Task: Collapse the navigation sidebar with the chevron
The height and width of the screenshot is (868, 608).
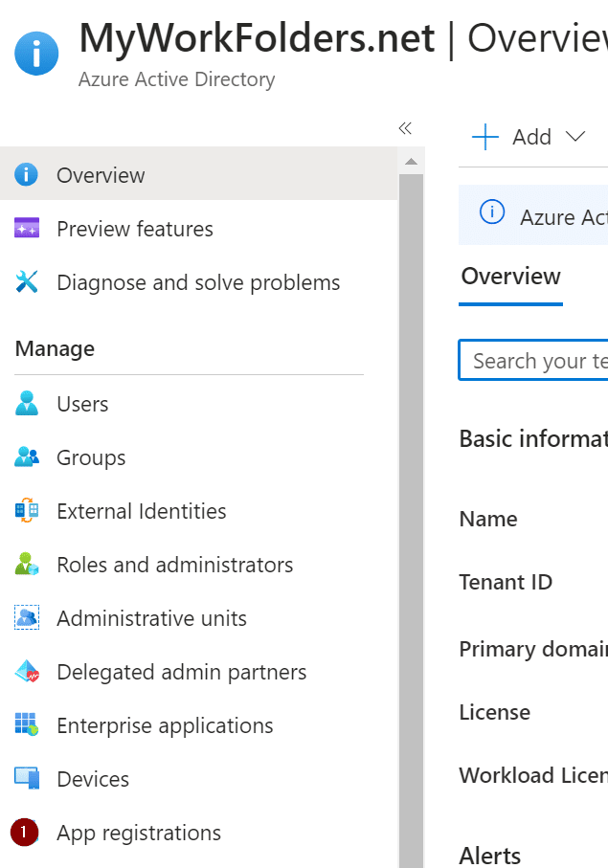Action: click(404, 126)
